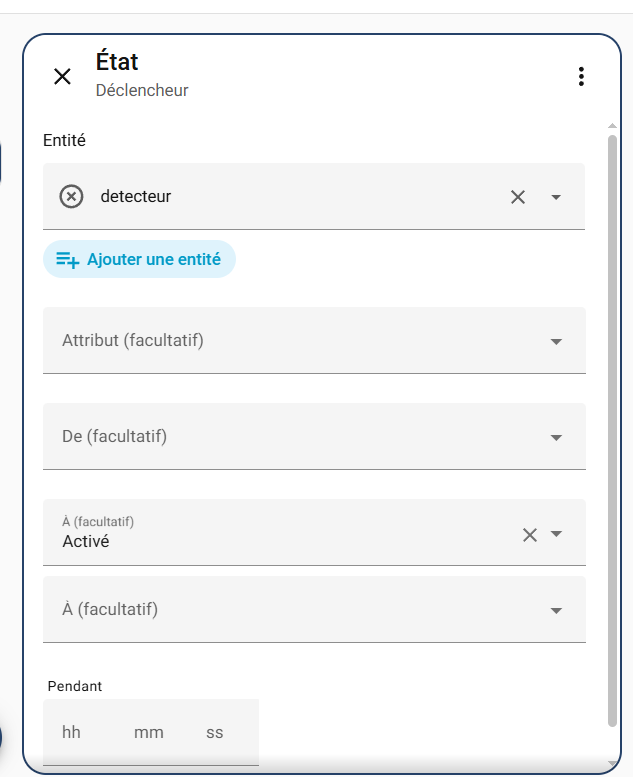Open the De (facultatif) field
Image resolution: width=633 pixels, height=777 pixels.
290,437
